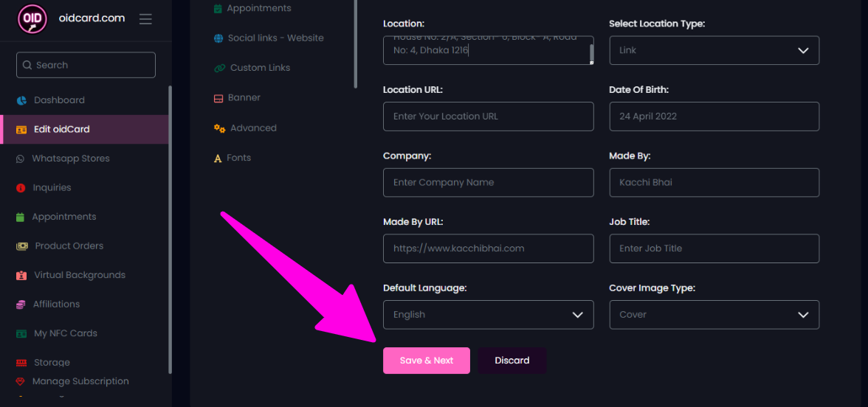The height and width of the screenshot is (407, 868).
Task: Click the Virtual Backgrounds icon
Action: click(x=21, y=275)
